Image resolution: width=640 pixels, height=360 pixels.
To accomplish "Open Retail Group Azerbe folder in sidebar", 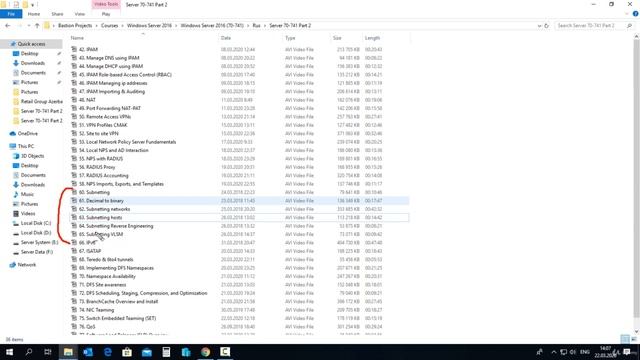I will (x=42, y=101).
